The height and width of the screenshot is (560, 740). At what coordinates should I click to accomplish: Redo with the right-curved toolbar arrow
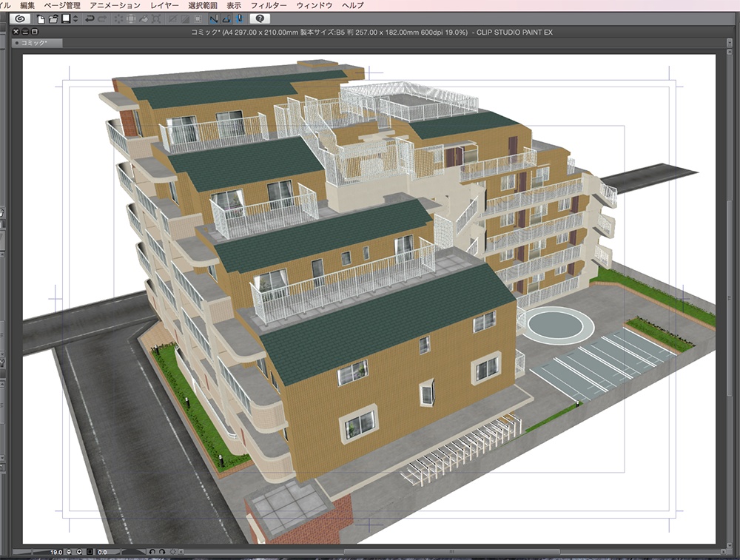pyautogui.click(x=101, y=19)
